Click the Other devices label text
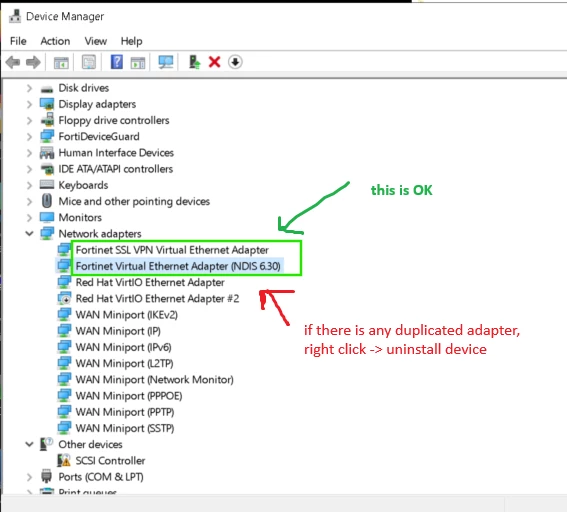567x512 pixels. click(x=90, y=444)
